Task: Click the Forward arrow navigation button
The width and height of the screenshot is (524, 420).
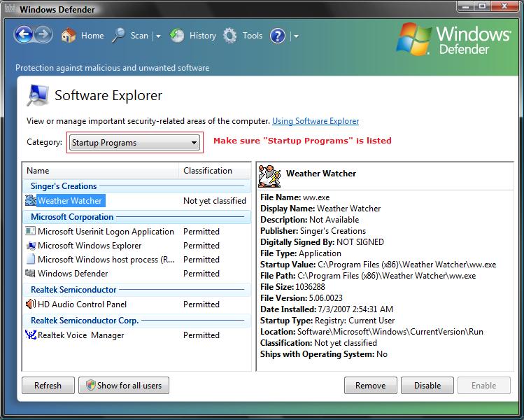Action: tap(43, 34)
